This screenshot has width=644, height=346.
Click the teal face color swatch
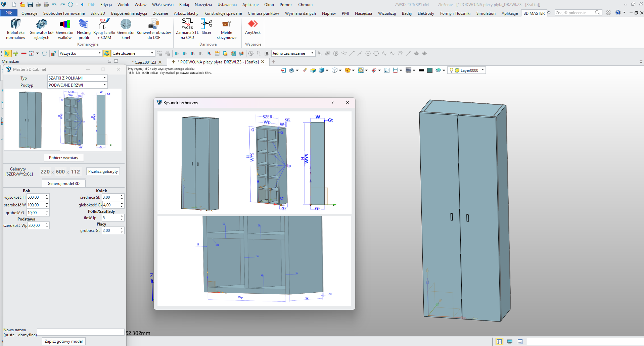(429, 70)
